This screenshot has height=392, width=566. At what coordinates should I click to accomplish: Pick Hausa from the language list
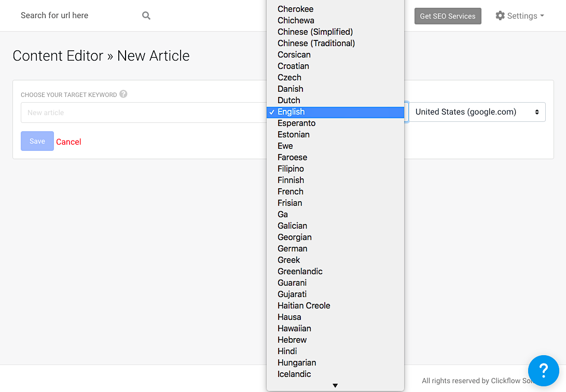(335, 317)
